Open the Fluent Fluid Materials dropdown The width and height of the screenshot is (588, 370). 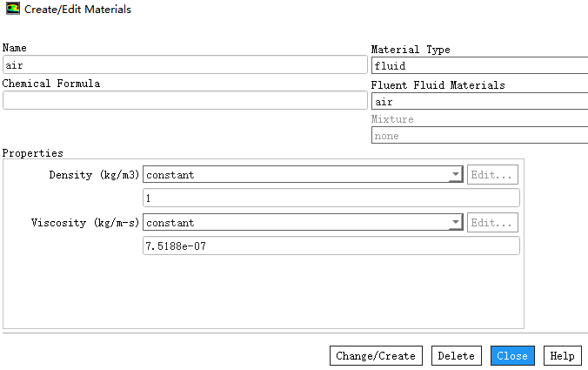point(479,102)
